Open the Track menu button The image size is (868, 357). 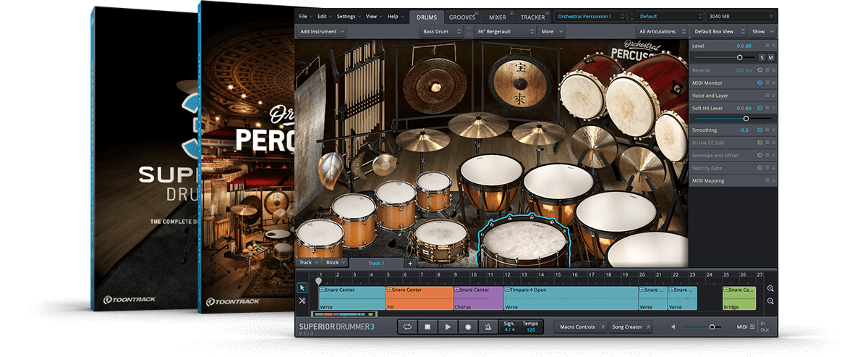click(308, 263)
